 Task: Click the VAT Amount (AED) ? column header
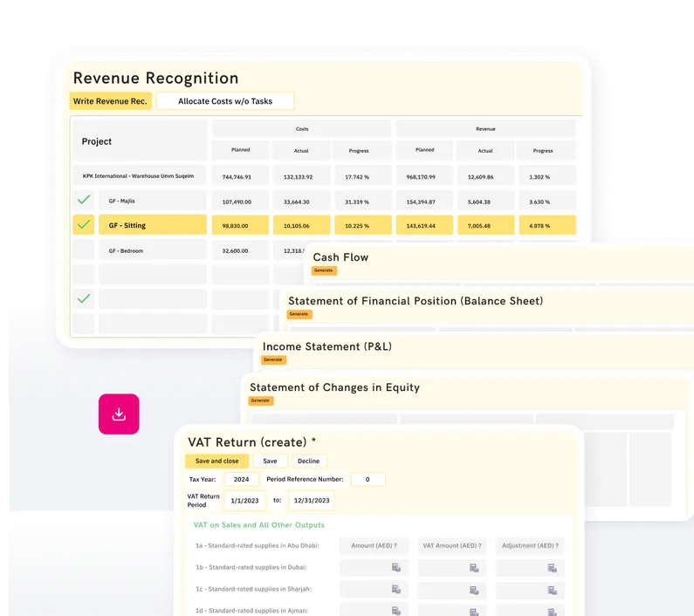coord(452,545)
